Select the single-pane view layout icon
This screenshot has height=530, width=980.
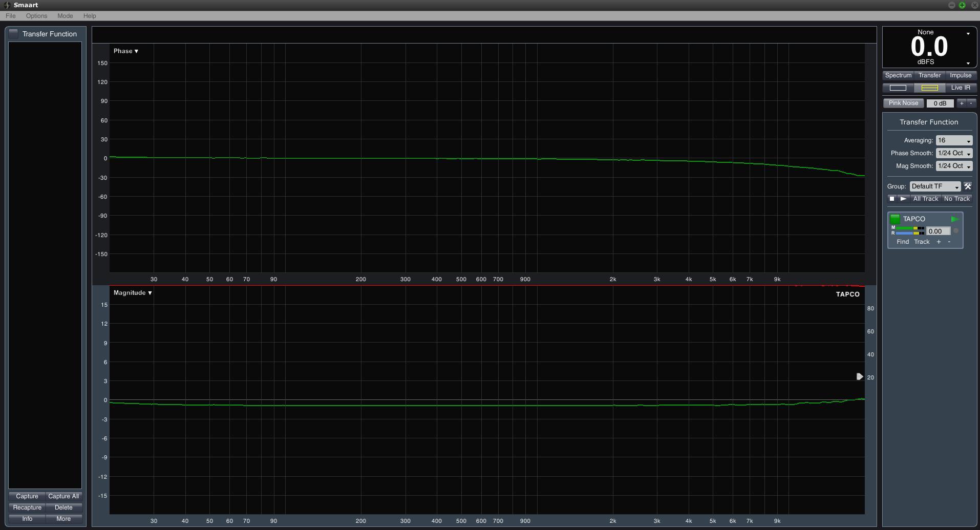pyautogui.click(x=898, y=88)
